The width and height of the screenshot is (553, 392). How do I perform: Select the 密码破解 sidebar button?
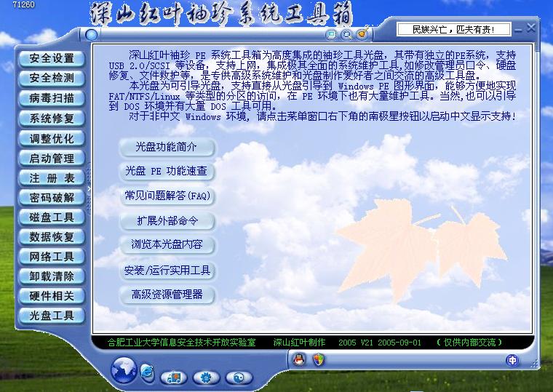click(52, 198)
